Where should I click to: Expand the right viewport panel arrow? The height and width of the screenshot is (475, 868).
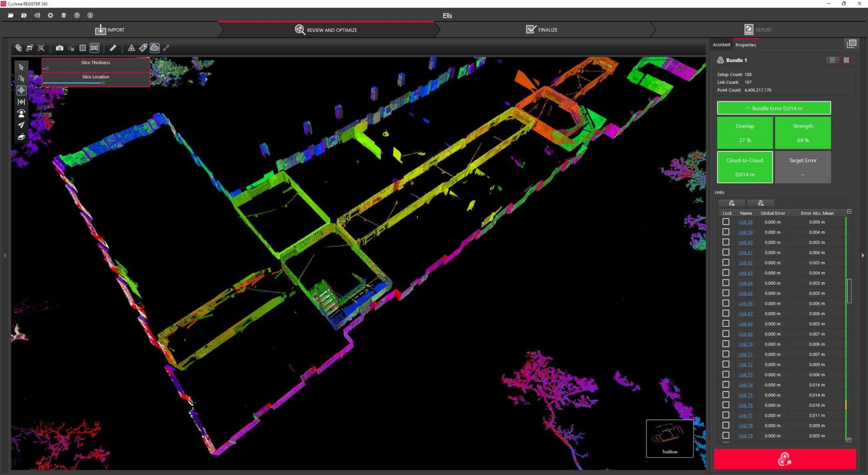(x=863, y=255)
